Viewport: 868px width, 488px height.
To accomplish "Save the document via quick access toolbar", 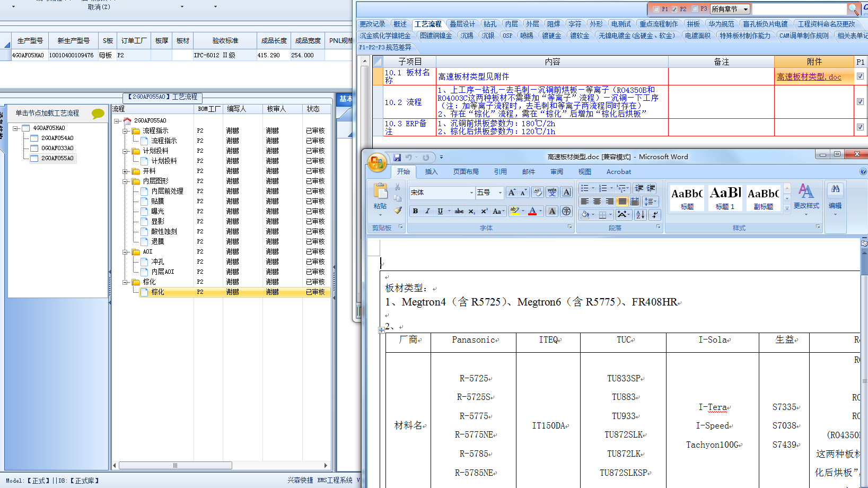I will [x=397, y=157].
